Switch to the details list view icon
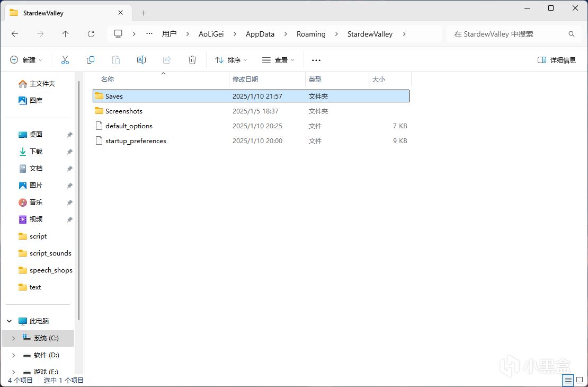Screen dimensions: 588x387 (x=568, y=381)
